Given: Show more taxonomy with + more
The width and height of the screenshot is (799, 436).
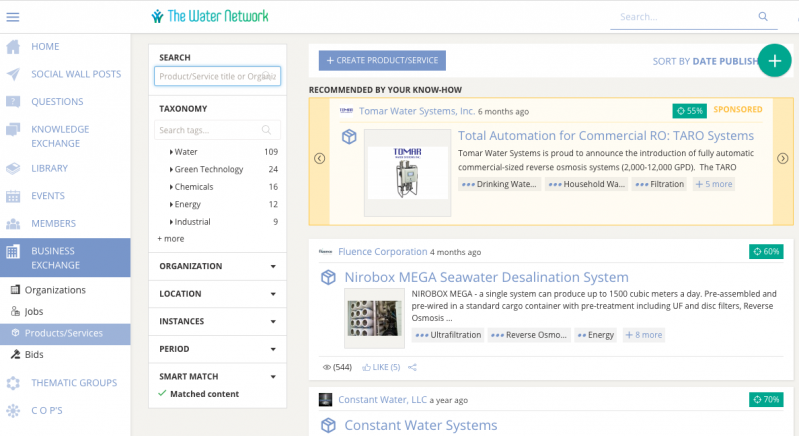Looking at the screenshot, I should tap(171, 239).
